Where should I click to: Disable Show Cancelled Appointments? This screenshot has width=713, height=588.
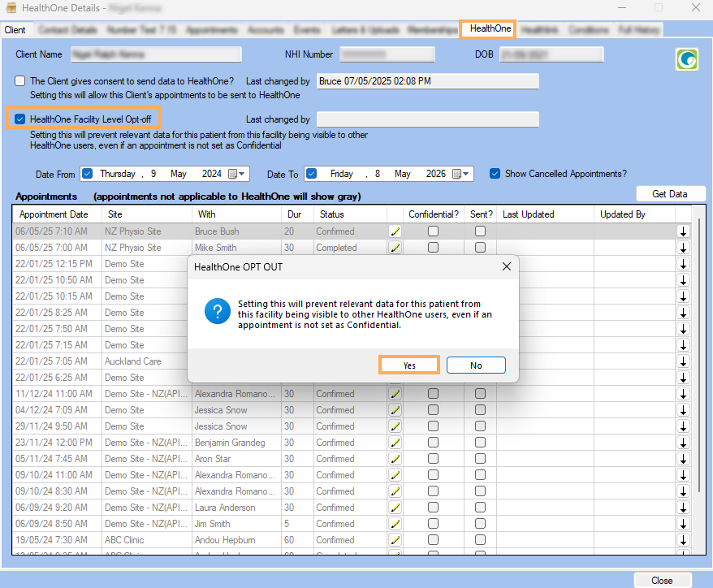(x=495, y=174)
